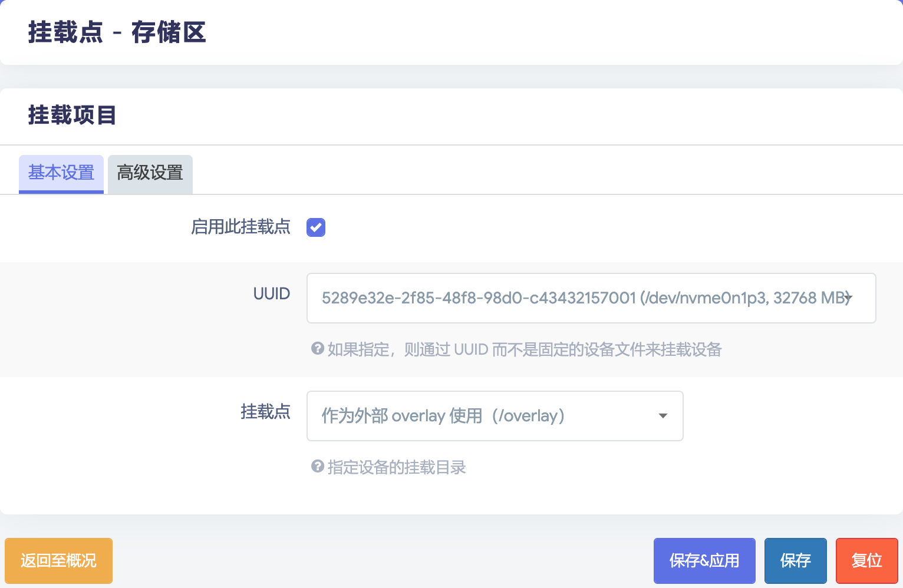Click the page title 挂载点 - 存储区

click(117, 32)
